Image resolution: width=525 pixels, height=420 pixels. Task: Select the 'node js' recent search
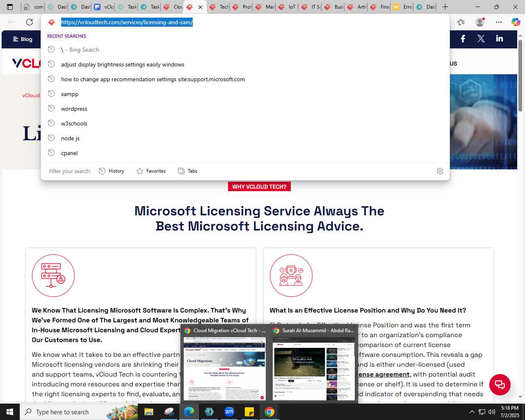click(245, 138)
